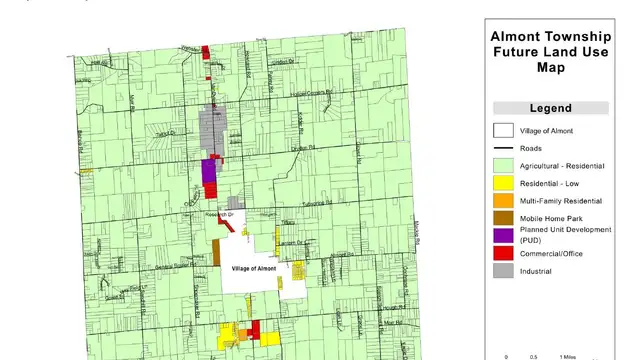640x360 pixels.
Task: Click the red parcel just below the purple PUD
Action: coord(210,191)
